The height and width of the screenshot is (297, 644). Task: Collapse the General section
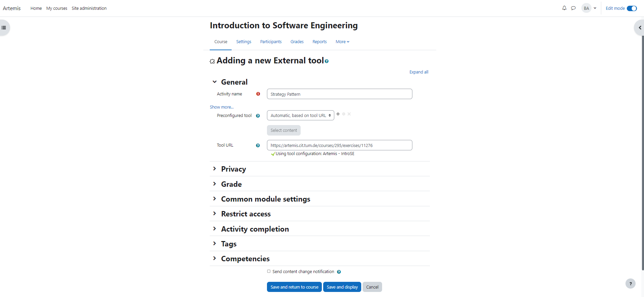coord(214,82)
